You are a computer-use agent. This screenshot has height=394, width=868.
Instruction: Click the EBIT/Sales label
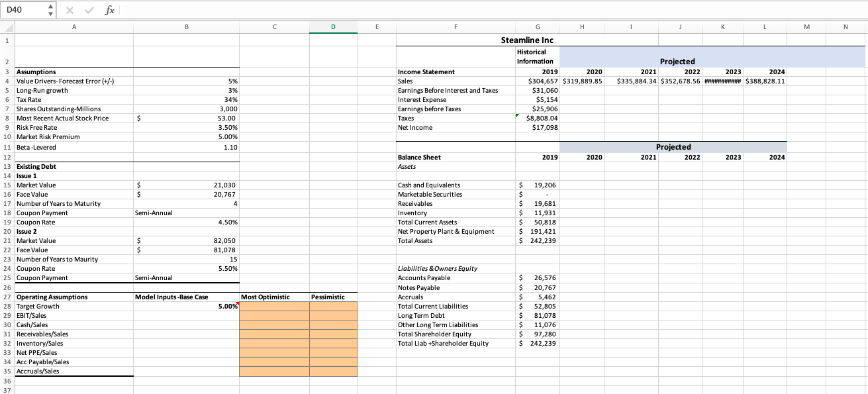(x=32, y=315)
